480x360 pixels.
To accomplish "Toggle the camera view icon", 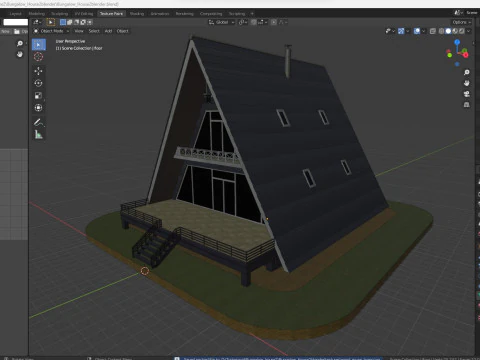I will [467, 94].
